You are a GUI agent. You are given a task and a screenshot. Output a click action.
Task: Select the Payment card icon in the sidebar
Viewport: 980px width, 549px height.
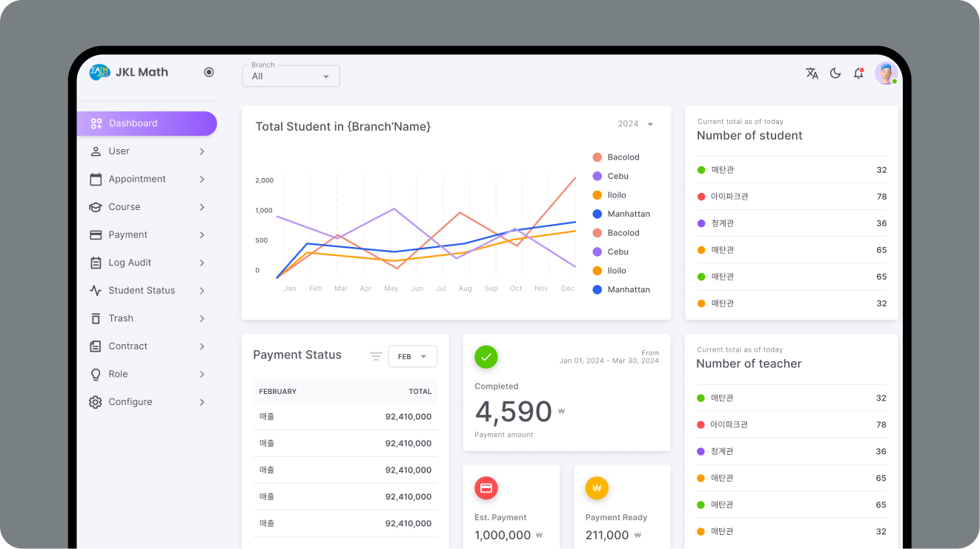(95, 234)
